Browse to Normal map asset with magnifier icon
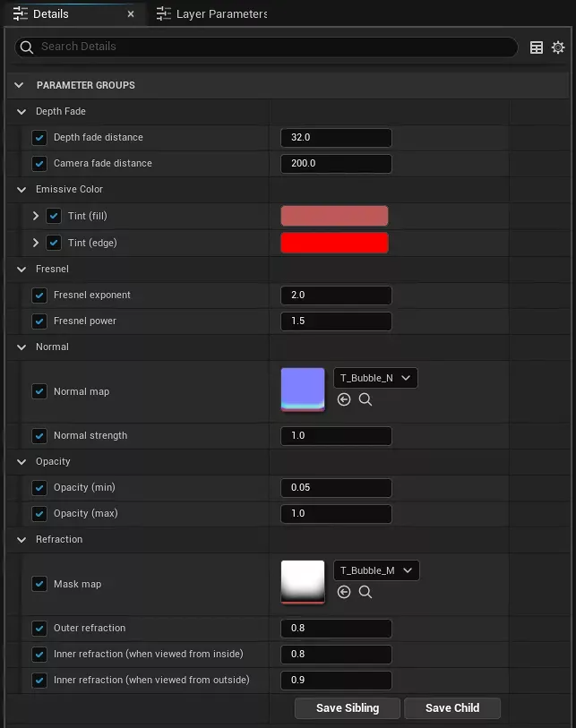This screenshot has width=576, height=728. click(x=365, y=399)
